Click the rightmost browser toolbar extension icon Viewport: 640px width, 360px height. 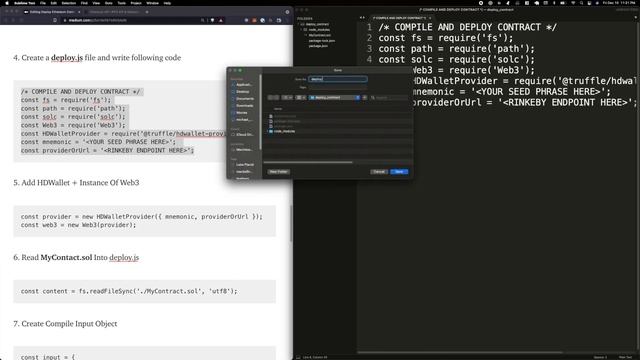click(279, 20)
